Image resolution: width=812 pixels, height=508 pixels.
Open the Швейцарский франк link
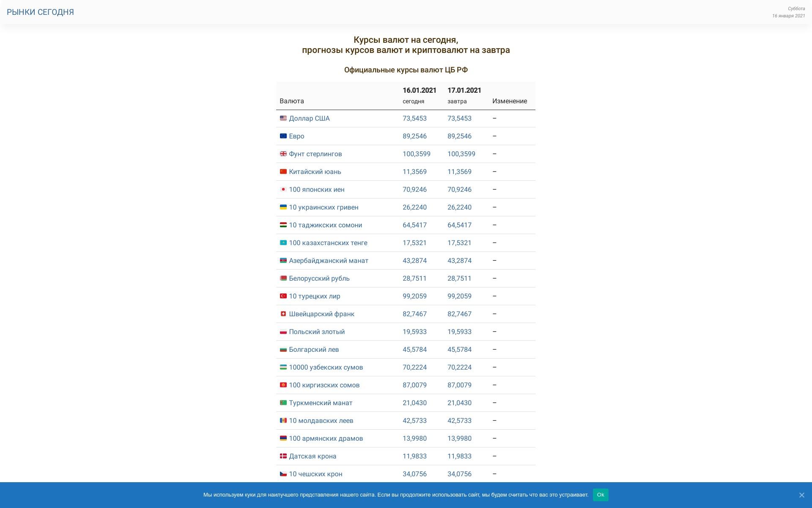[x=322, y=314]
